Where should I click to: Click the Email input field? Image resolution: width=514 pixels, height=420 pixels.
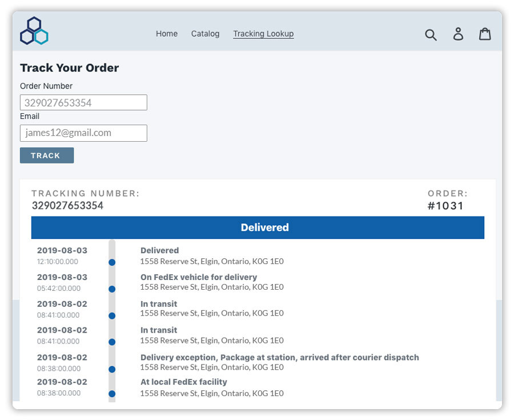click(83, 133)
